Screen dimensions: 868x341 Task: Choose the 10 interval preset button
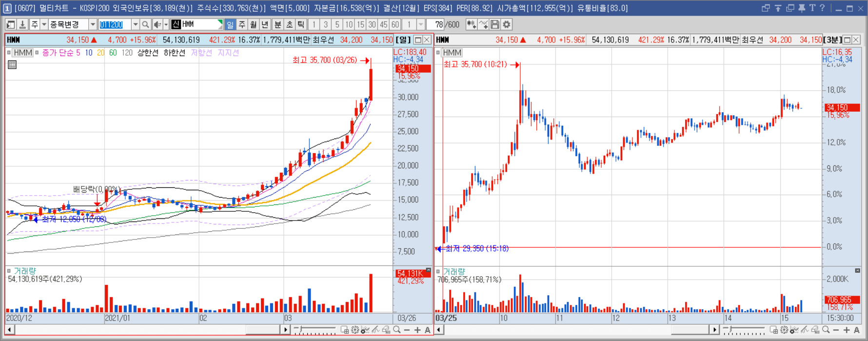coord(349,24)
